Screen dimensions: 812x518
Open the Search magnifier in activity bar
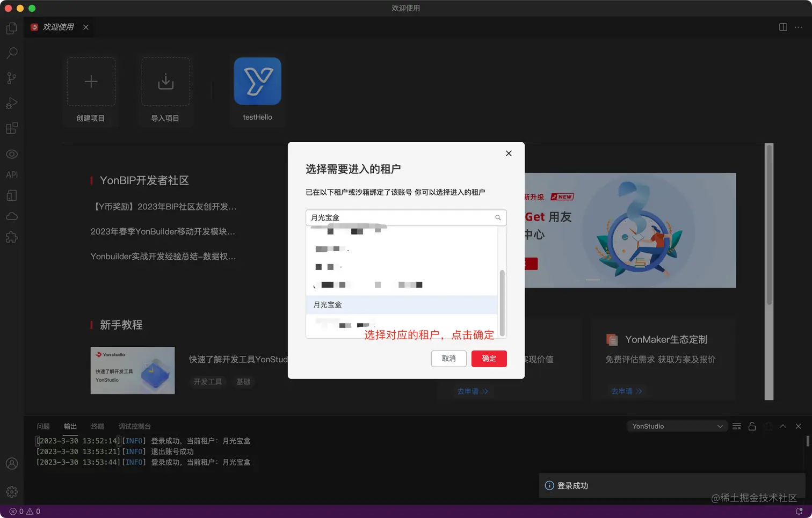pyautogui.click(x=12, y=53)
